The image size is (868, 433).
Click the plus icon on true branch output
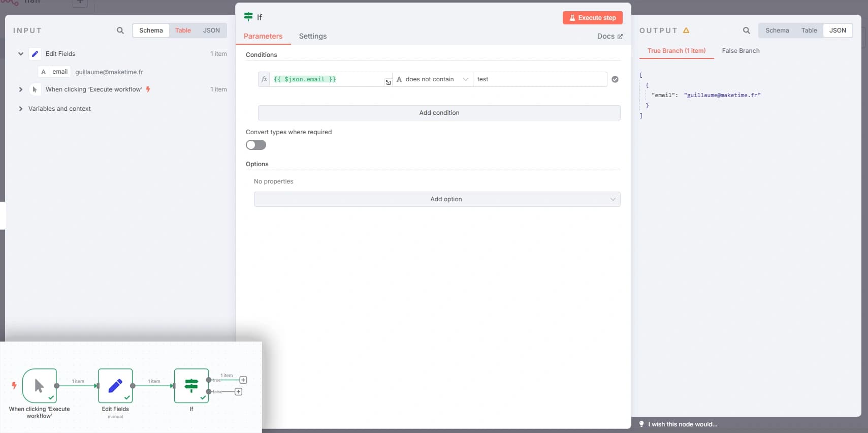point(243,380)
